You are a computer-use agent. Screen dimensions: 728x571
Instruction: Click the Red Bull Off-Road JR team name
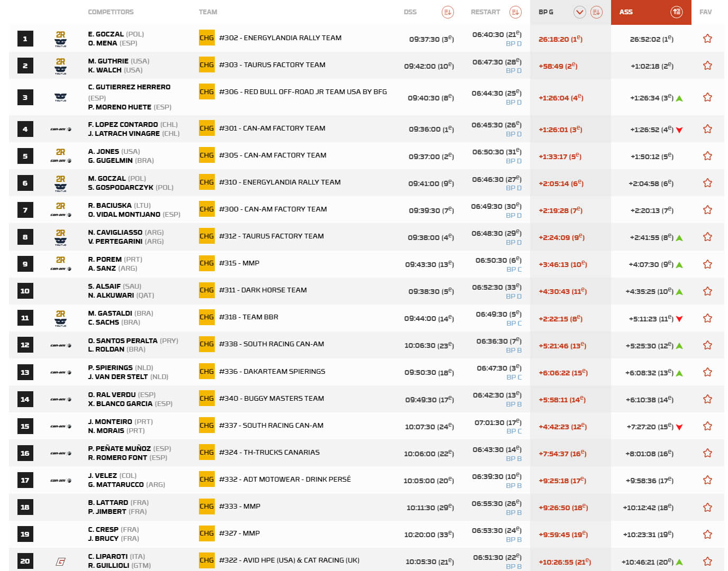[303, 92]
